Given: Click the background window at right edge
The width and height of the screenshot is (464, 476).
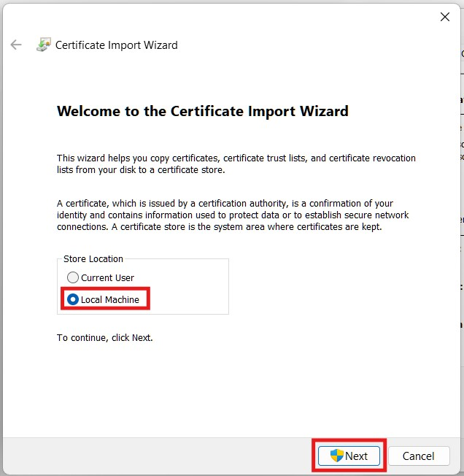Looking at the screenshot, I should point(460,183).
